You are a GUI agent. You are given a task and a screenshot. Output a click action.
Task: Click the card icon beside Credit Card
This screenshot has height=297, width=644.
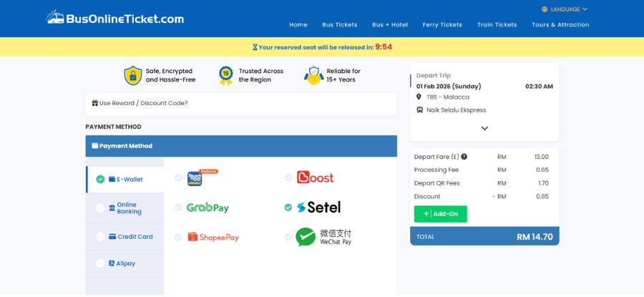click(112, 237)
